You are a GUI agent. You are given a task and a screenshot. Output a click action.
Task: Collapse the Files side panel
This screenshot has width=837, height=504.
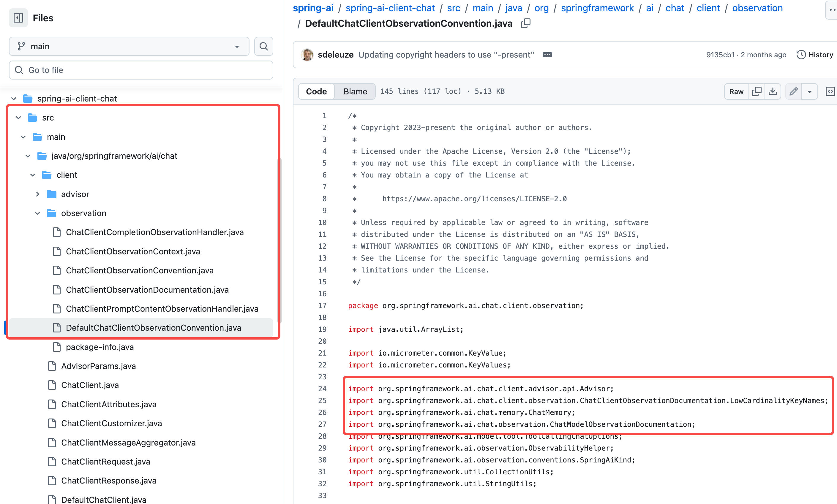pyautogui.click(x=18, y=18)
